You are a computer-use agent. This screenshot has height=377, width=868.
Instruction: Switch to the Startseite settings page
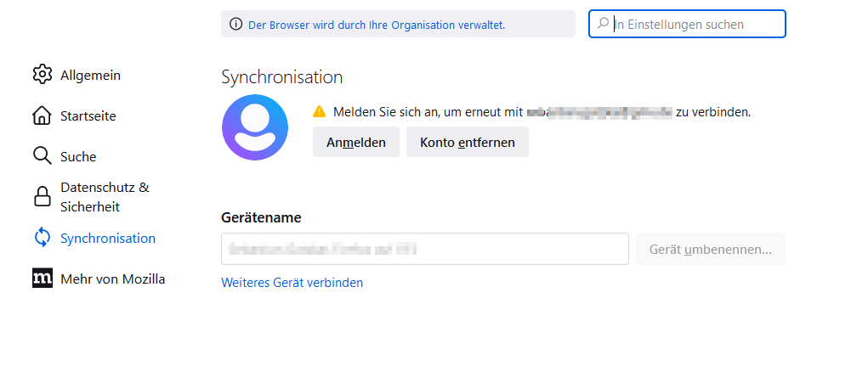(x=88, y=115)
